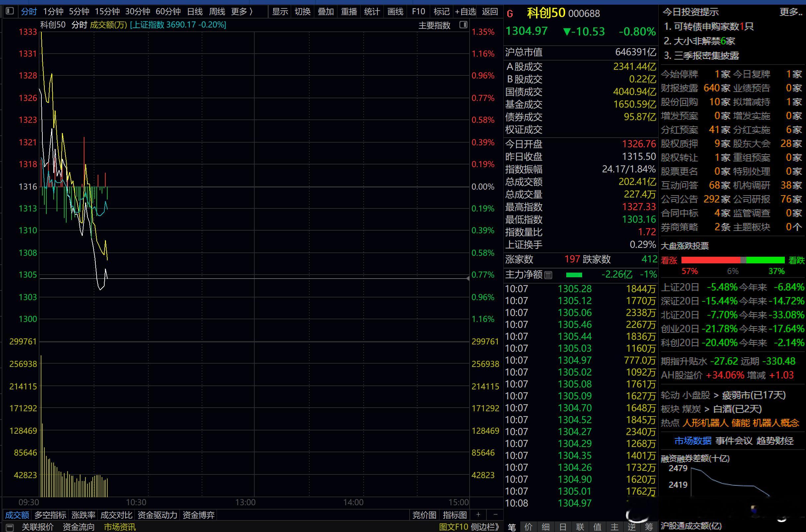Select the 主 tab in tick panel
The height and width of the screenshot is (532, 806).
(614, 527)
